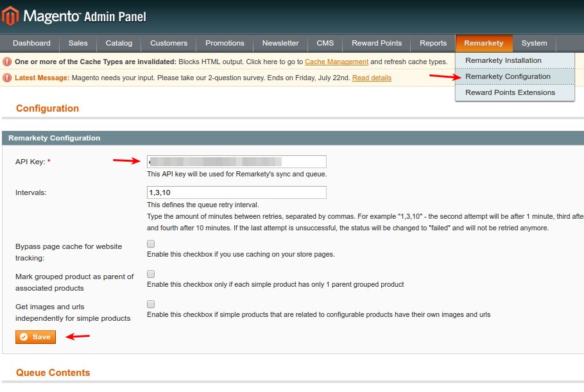Click the 'Mark grouped product as parent' label
The image size is (584, 392).
(x=74, y=282)
